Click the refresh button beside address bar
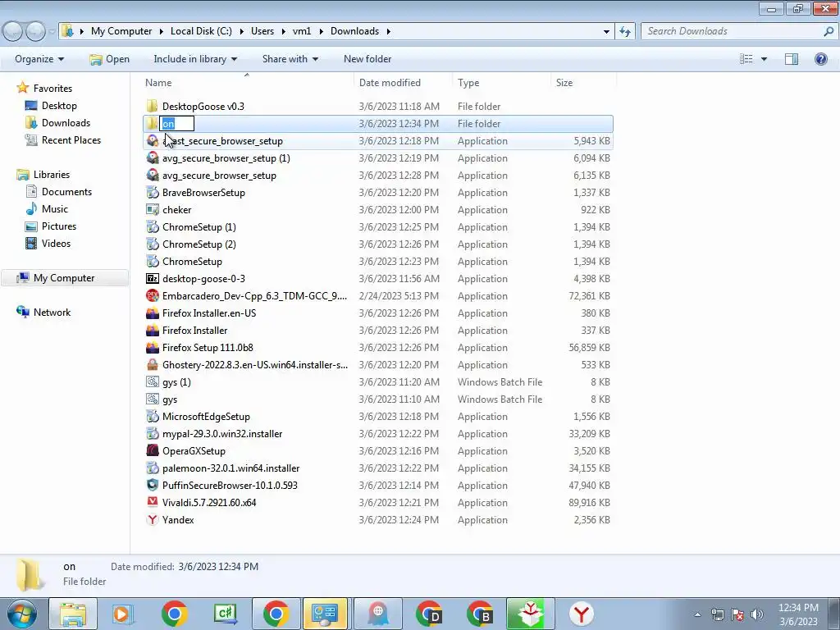 tap(624, 31)
